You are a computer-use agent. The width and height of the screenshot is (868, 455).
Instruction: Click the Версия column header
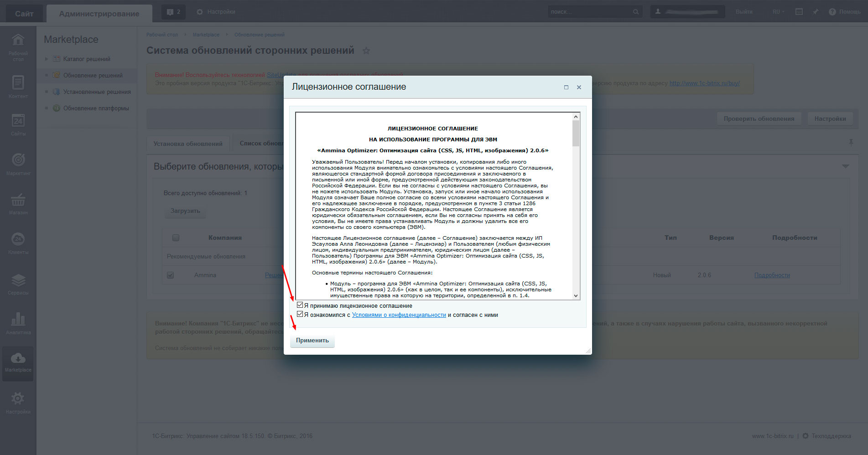coord(721,238)
